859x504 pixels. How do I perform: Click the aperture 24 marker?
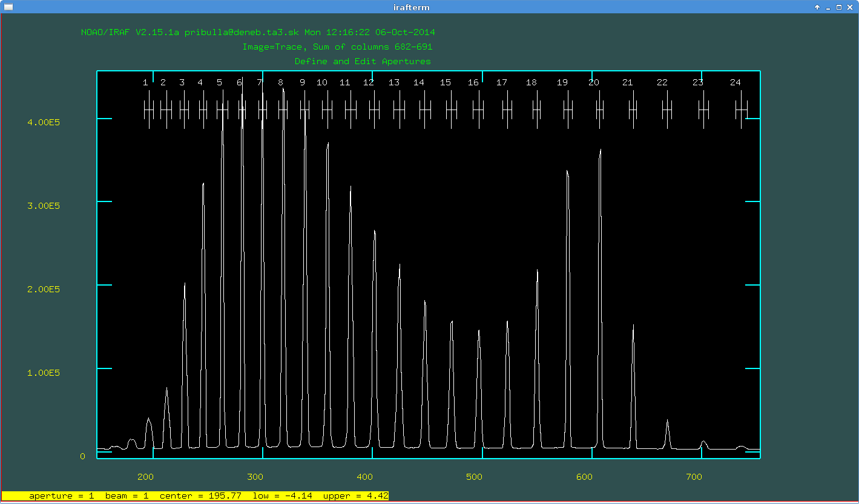pyautogui.click(x=742, y=110)
